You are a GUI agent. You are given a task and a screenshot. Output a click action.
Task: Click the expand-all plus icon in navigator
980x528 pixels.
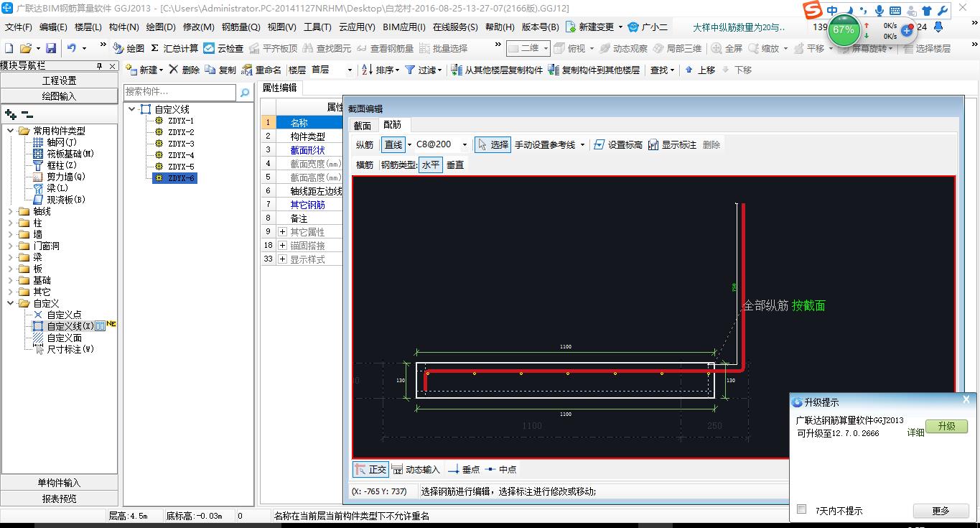pos(10,114)
